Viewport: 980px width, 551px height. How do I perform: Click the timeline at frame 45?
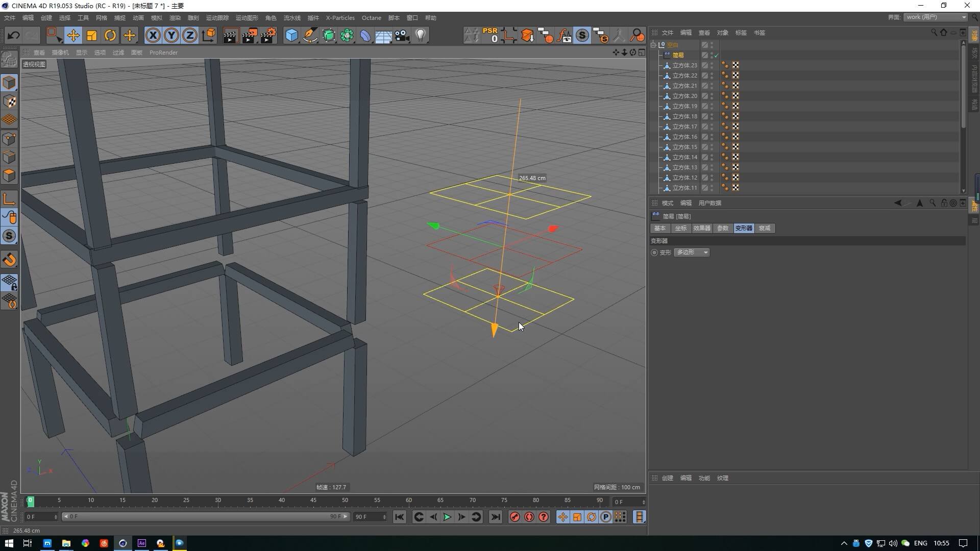[x=313, y=501]
